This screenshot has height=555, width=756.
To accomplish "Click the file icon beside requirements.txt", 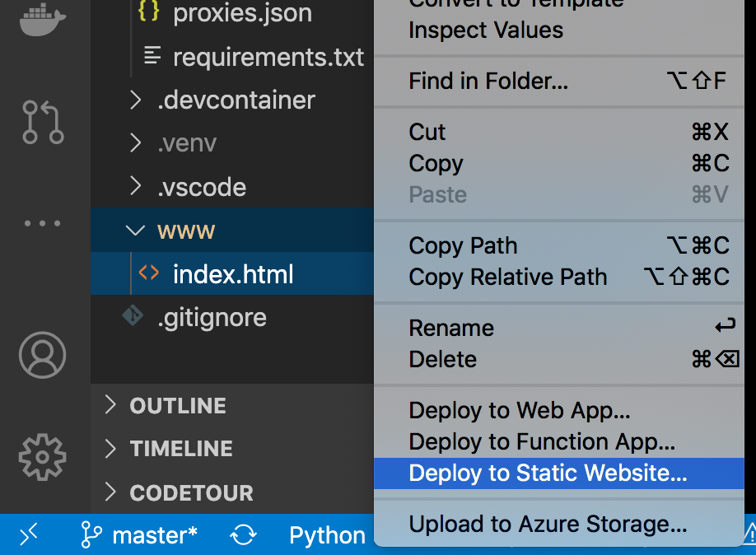I will [x=152, y=57].
